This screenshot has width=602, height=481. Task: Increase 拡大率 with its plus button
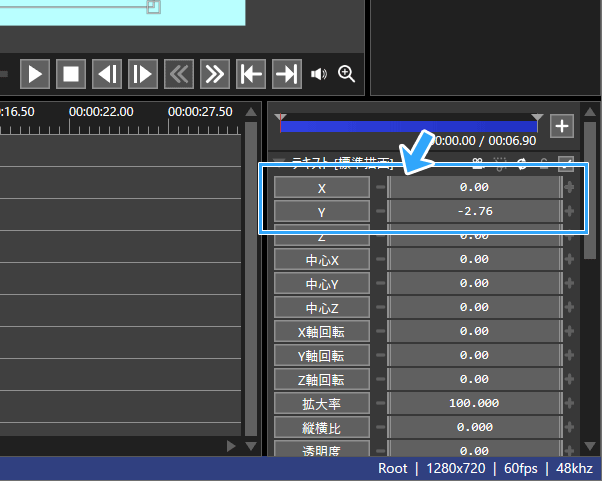(x=569, y=403)
